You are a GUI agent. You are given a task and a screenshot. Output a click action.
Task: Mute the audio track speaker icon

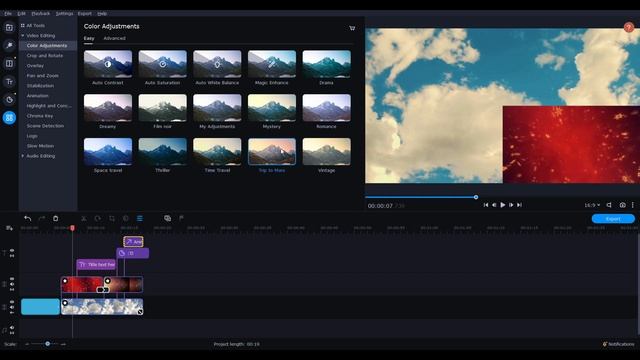point(12,327)
